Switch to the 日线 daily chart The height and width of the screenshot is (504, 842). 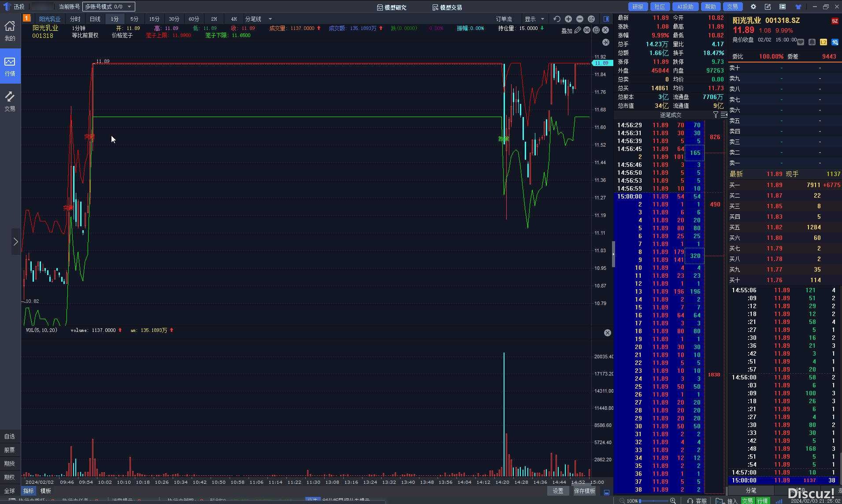coord(95,19)
